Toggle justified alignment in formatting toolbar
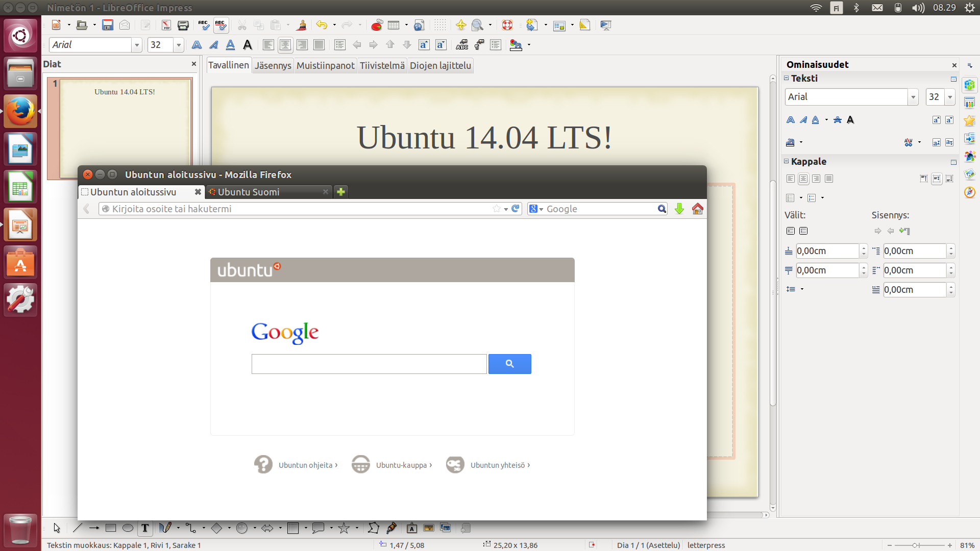This screenshot has height=551, width=980. coord(319,45)
